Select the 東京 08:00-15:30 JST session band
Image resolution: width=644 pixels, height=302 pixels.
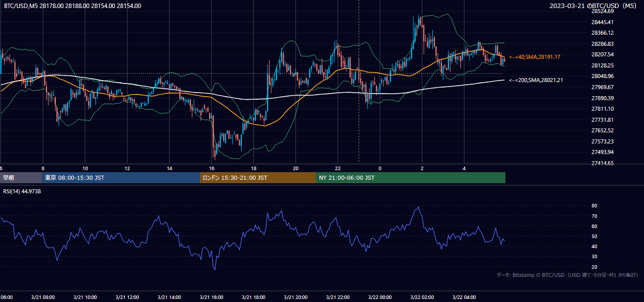[121, 178]
